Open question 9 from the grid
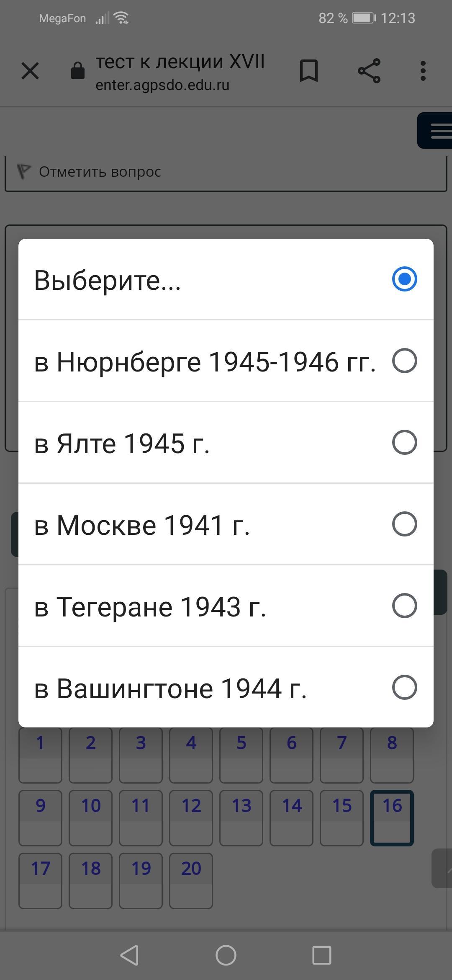Viewport: 452px width, 980px height. click(40, 818)
